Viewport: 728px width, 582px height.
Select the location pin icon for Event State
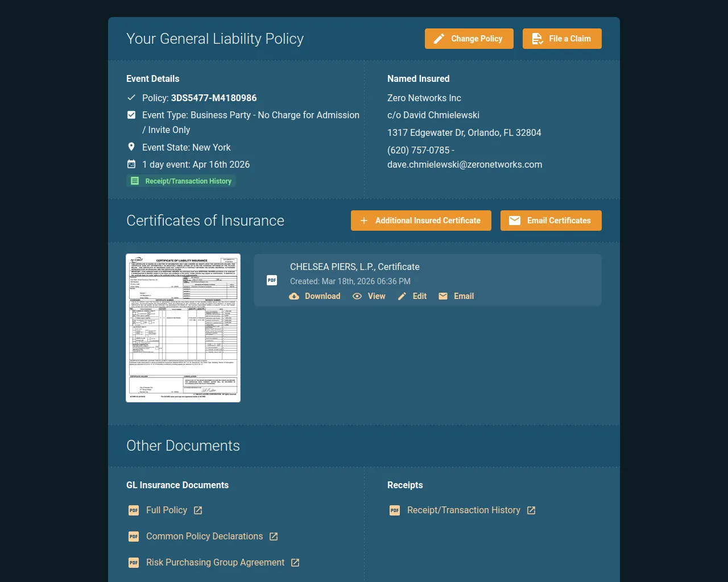(131, 147)
